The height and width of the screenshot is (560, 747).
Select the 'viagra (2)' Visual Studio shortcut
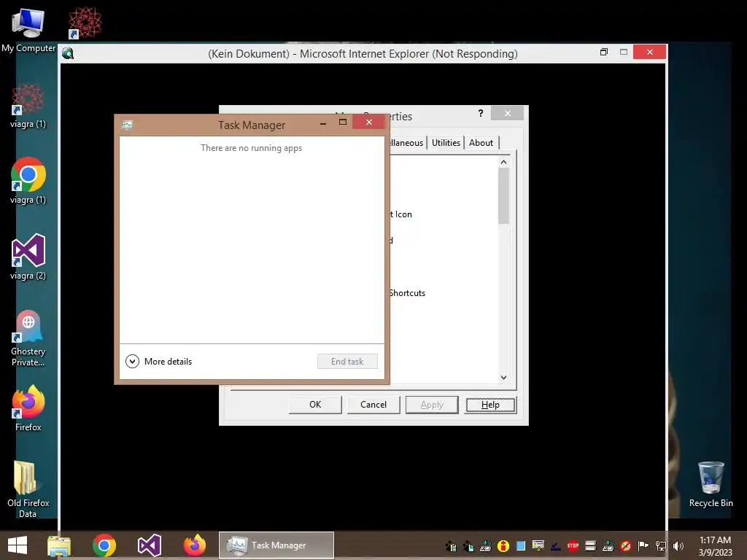(x=28, y=257)
